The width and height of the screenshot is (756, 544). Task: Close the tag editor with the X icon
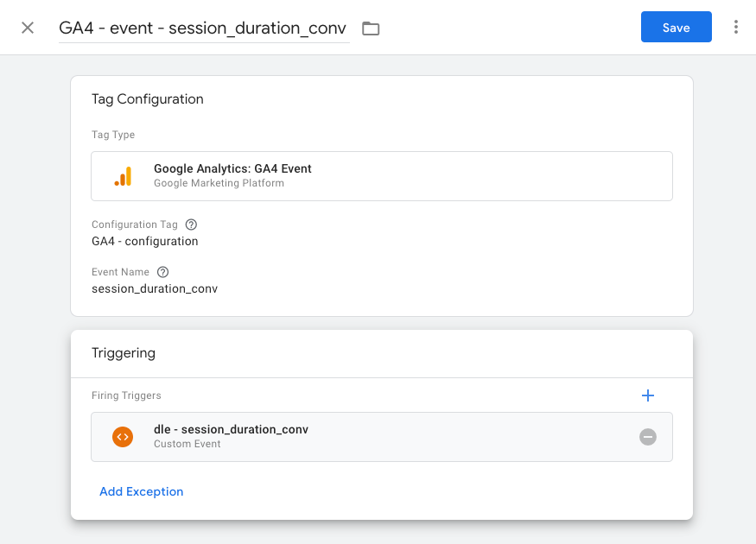tap(28, 28)
